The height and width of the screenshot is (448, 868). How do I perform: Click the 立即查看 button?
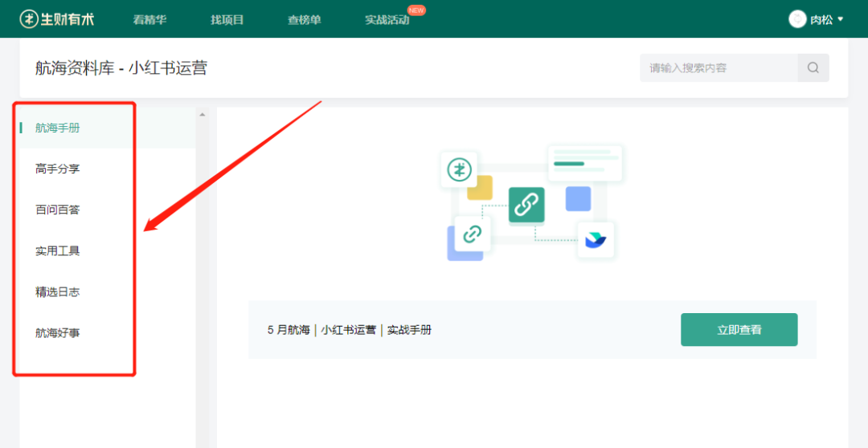tap(739, 330)
